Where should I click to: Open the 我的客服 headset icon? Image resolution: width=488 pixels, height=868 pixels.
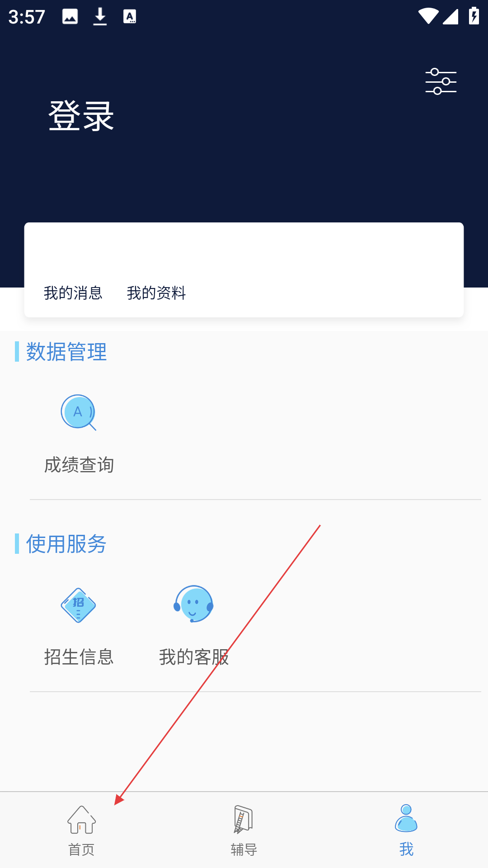coord(193,604)
